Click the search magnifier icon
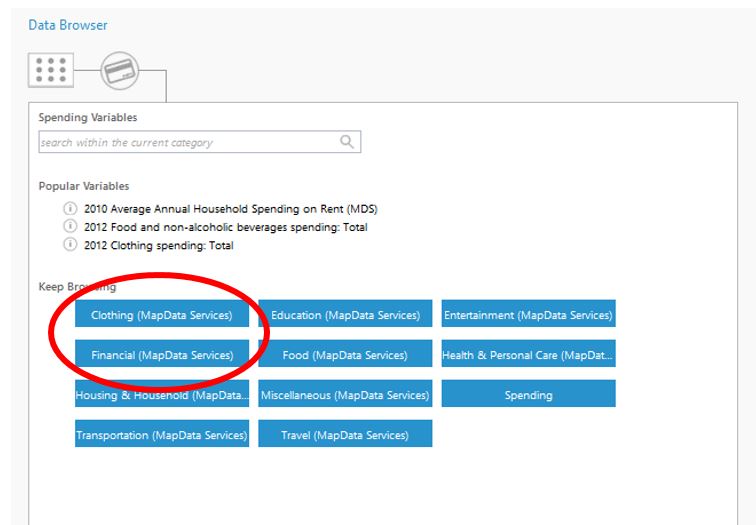 pos(347,142)
